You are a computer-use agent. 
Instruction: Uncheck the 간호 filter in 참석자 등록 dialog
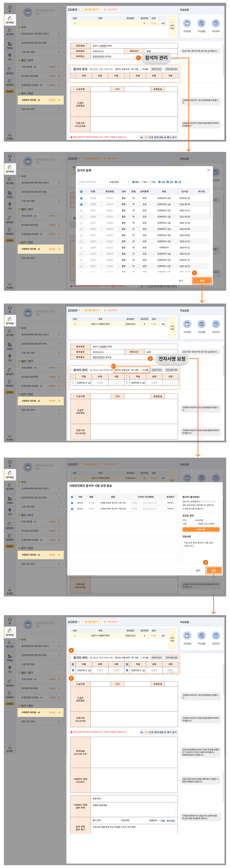click(x=176, y=182)
